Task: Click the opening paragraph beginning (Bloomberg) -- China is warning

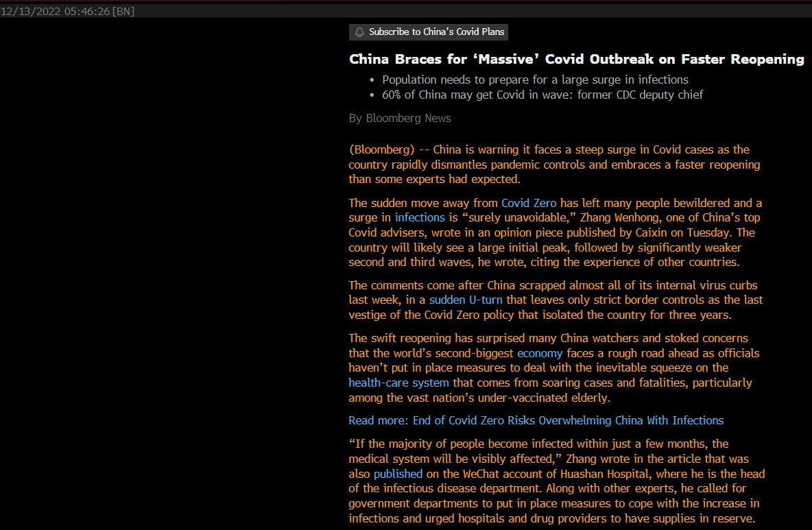Action: pyautogui.click(x=554, y=164)
